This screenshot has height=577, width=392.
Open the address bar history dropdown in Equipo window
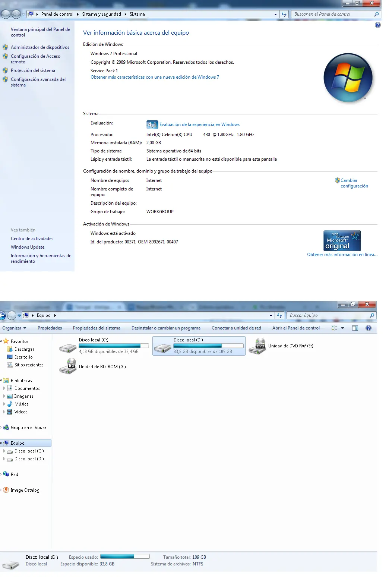(271, 315)
